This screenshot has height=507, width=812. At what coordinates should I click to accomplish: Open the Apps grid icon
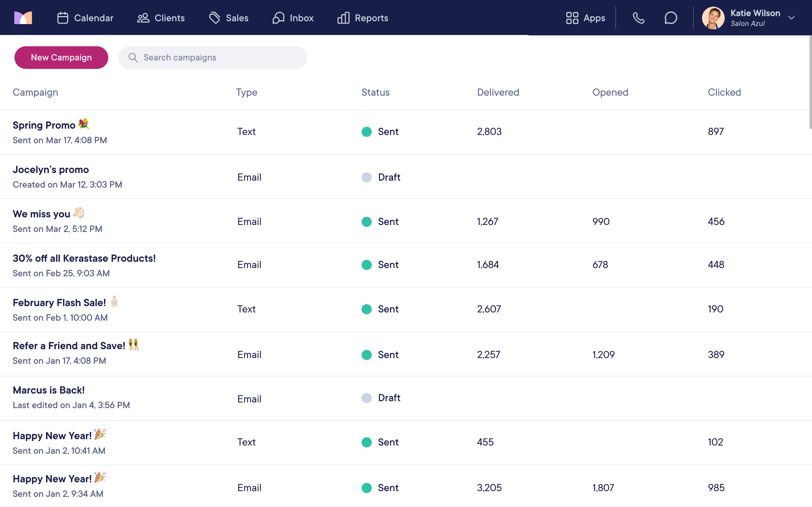[572, 18]
